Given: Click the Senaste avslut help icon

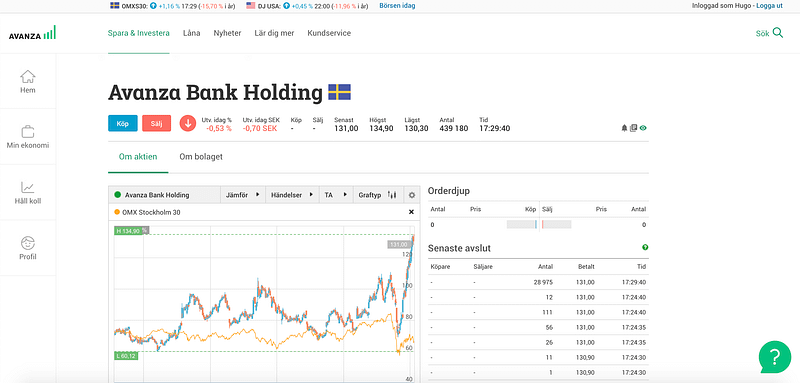Looking at the screenshot, I should [645, 247].
